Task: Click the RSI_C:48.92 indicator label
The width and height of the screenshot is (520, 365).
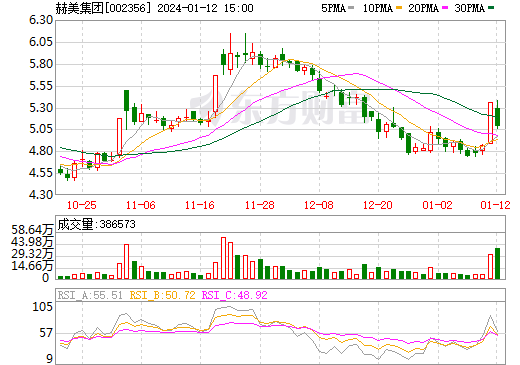Action: [x=235, y=295]
